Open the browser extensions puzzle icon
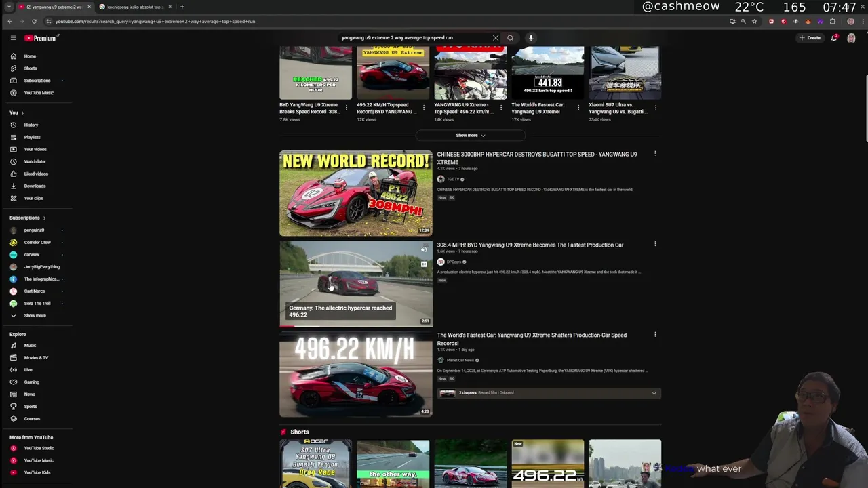868x488 pixels. click(833, 21)
